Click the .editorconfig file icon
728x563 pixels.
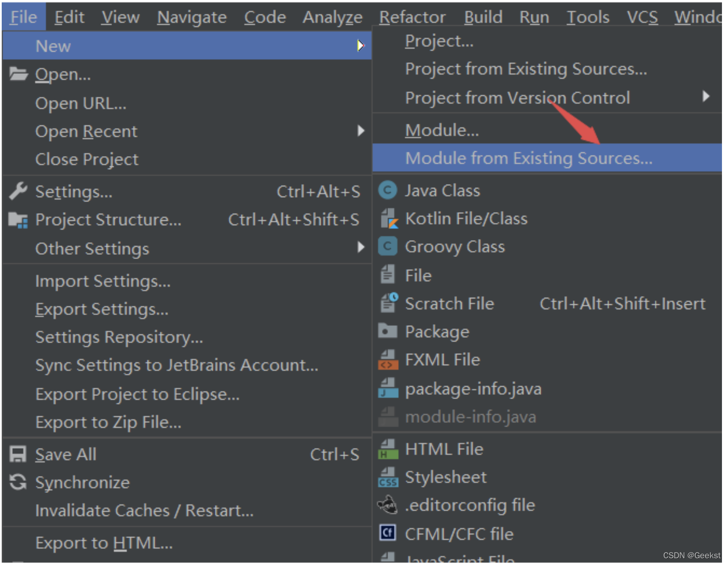[388, 505]
